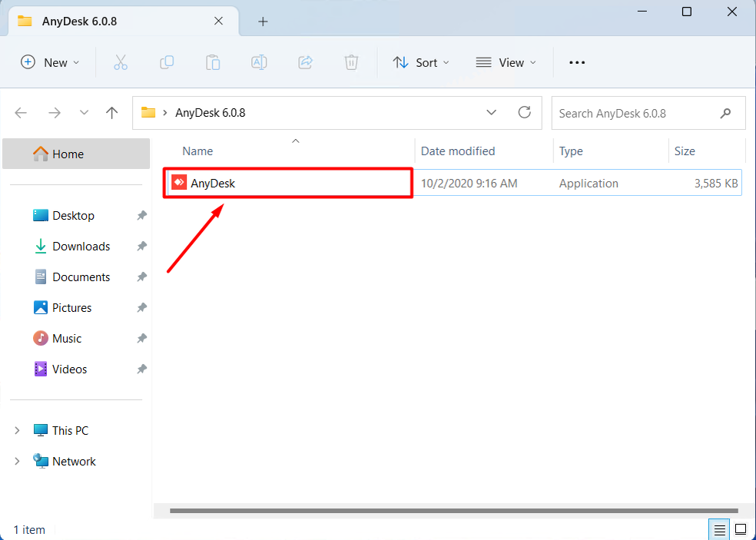The width and height of the screenshot is (756, 540).
Task: Go forward with the right arrow
Action: coord(55,113)
